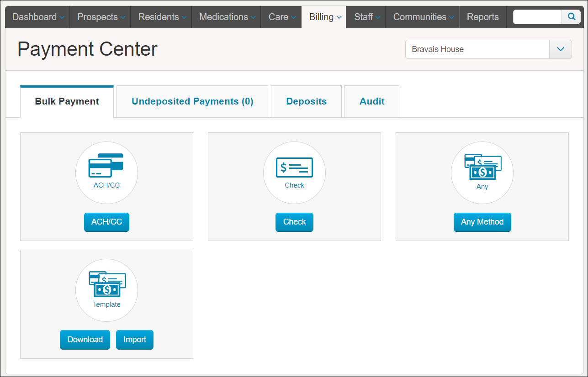Click the ACH/CC button
This screenshot has height=377, width=588.
(106, 222)
